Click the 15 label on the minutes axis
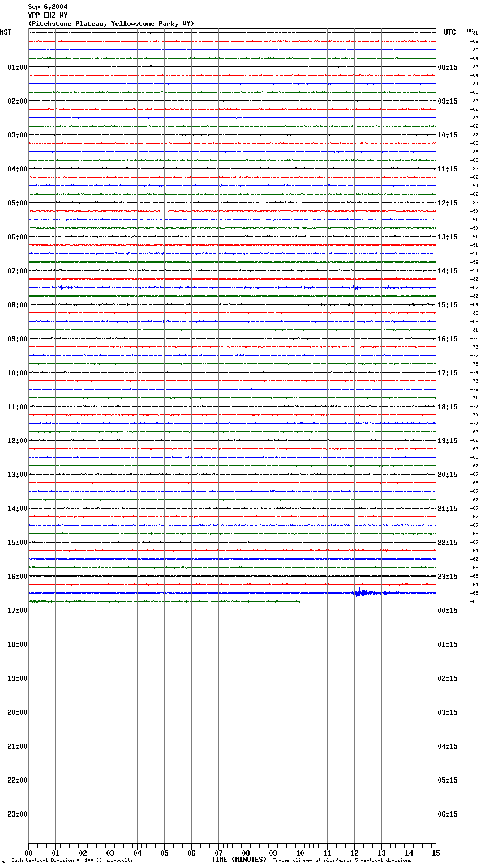The image size is (481, 868). coord(436,853)
